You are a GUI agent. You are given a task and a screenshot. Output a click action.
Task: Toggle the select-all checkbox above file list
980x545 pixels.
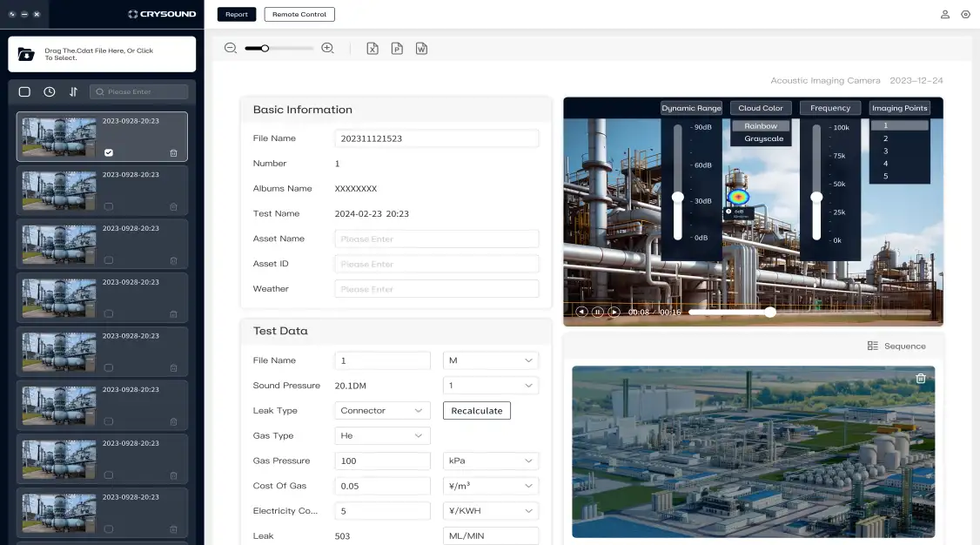24,92
